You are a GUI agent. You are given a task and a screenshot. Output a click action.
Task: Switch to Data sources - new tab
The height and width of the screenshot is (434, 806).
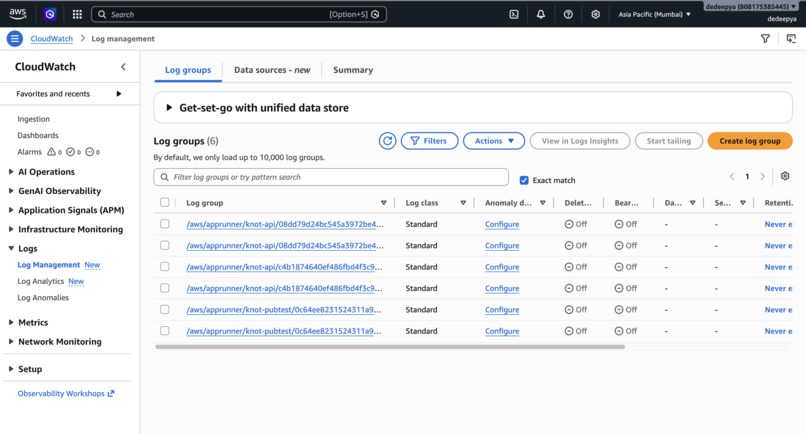(x=272, y=70)
